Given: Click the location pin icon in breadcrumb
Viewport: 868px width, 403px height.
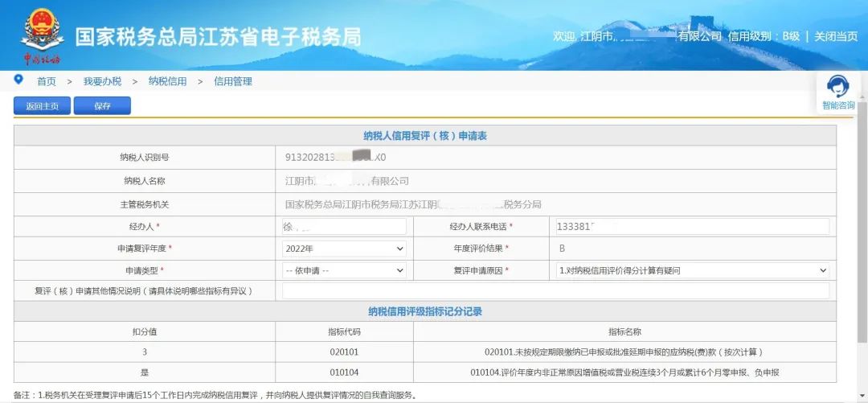Looking at the screenshot, I should [18, 80].
